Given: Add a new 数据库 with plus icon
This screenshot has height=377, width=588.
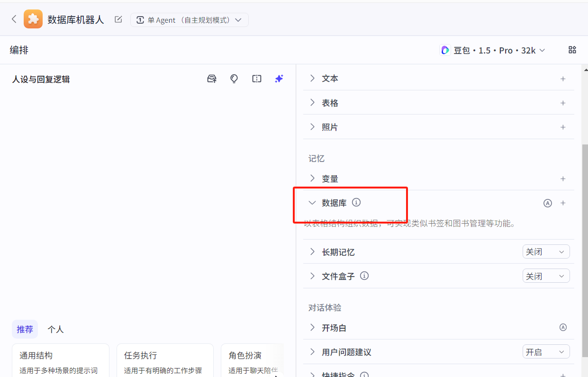Looking at the screenshot, I should [x=563, y=203].
